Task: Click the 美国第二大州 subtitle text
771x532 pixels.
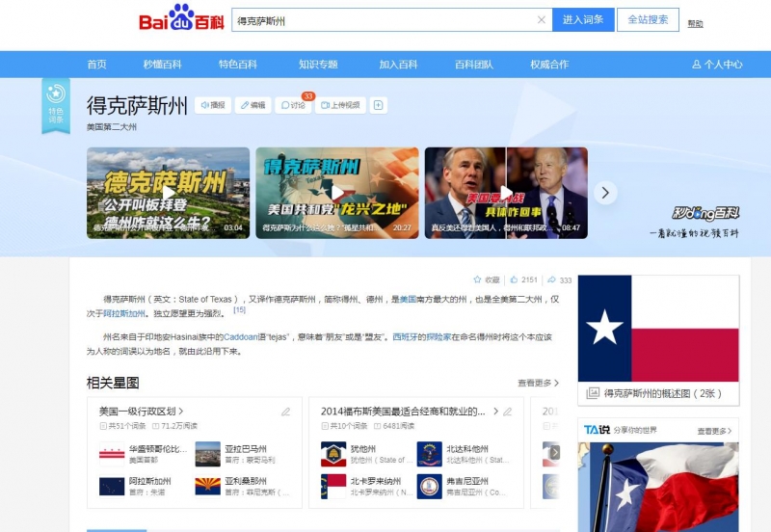Action: [x=112, y=127]
